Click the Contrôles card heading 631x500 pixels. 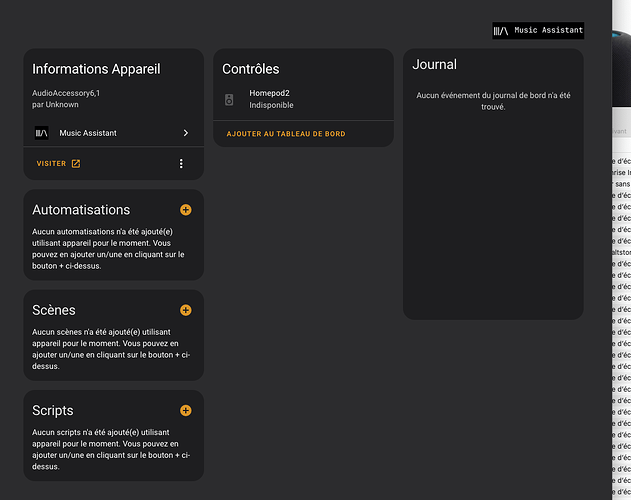tap(250, 69)
